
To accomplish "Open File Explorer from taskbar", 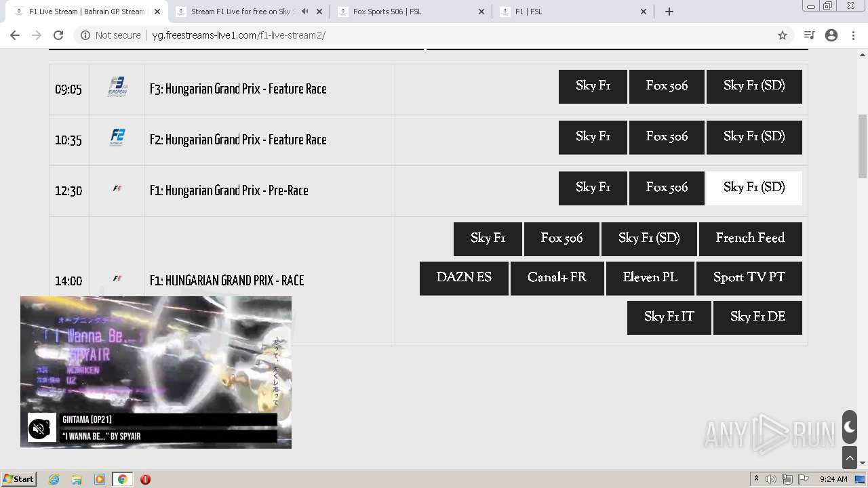I will (x=77, y=479).
